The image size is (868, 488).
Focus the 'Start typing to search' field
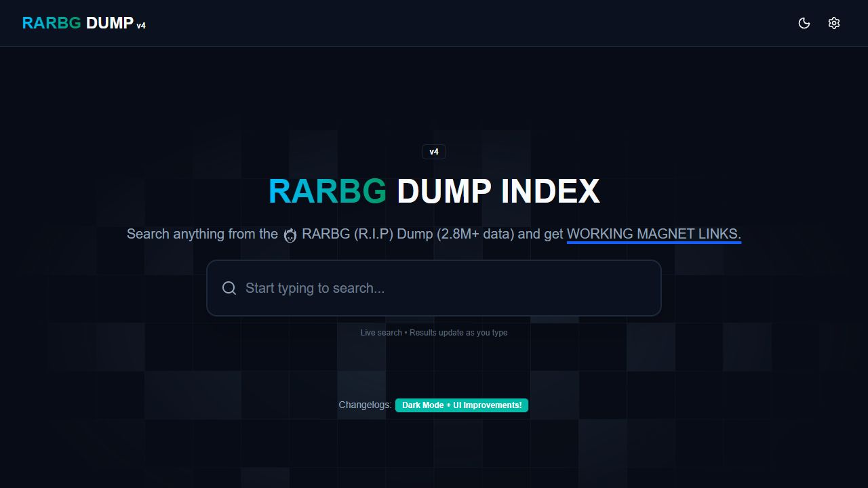tap(434, 288)
